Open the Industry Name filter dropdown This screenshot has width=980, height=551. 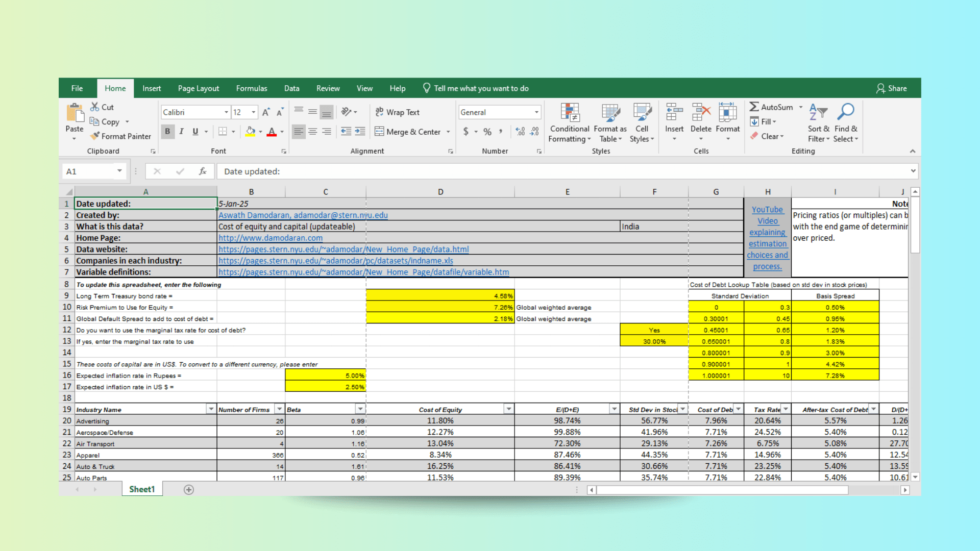tap(210, 409)
